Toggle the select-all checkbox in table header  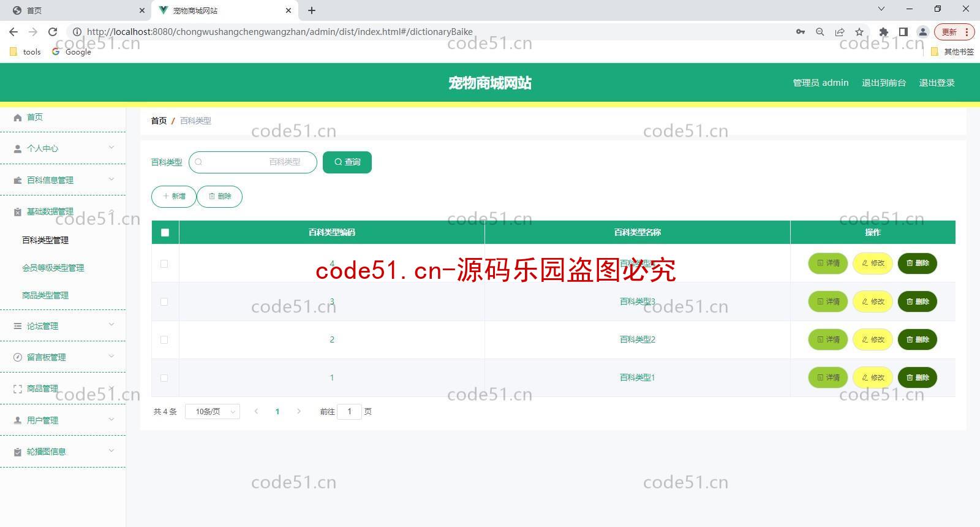[165, 232]
